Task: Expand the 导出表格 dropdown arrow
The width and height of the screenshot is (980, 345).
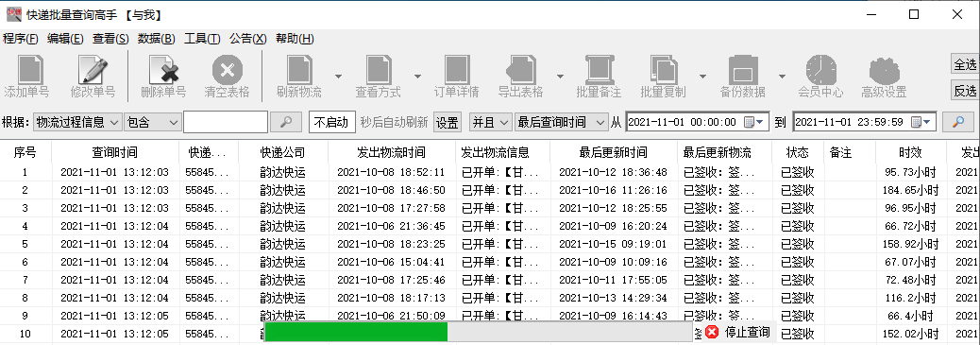Action: 559,77
